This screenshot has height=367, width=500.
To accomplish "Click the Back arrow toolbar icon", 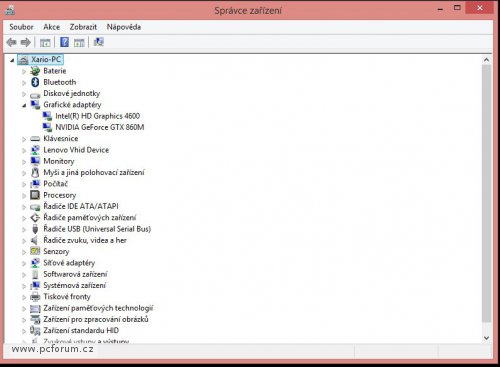I will (11, 42).
